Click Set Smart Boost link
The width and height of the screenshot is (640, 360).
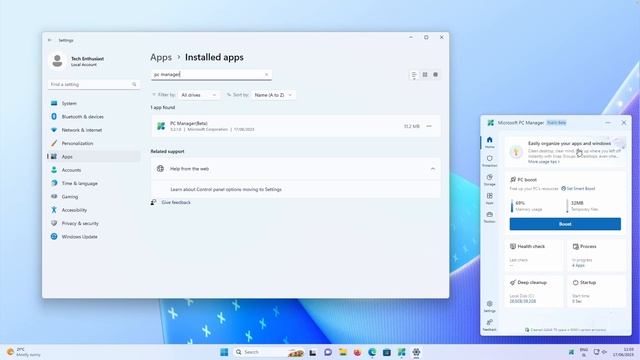pos(578,189)
